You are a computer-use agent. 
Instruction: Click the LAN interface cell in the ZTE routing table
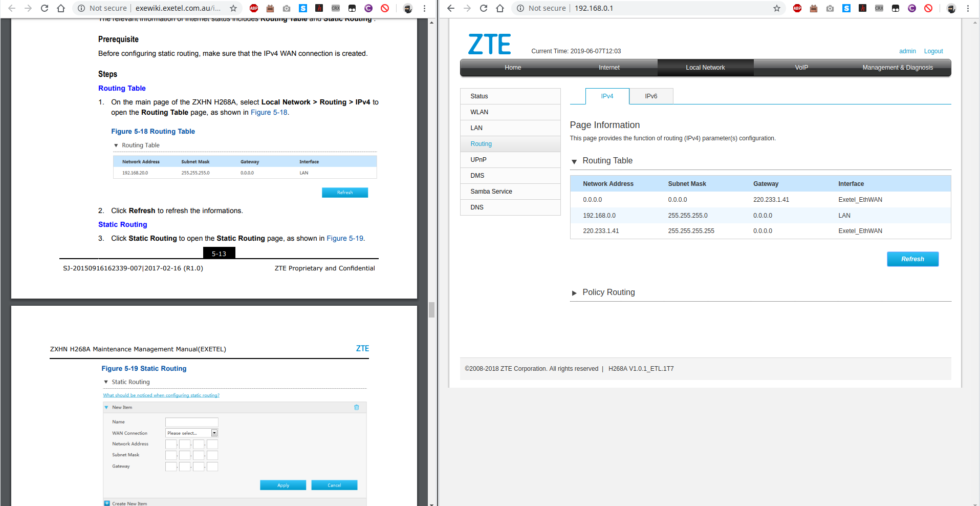tap(844, 216)
